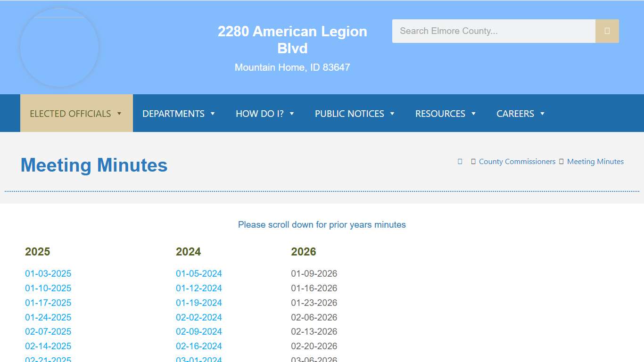Expand the Departments dropdown arrow

coord(212,114)
